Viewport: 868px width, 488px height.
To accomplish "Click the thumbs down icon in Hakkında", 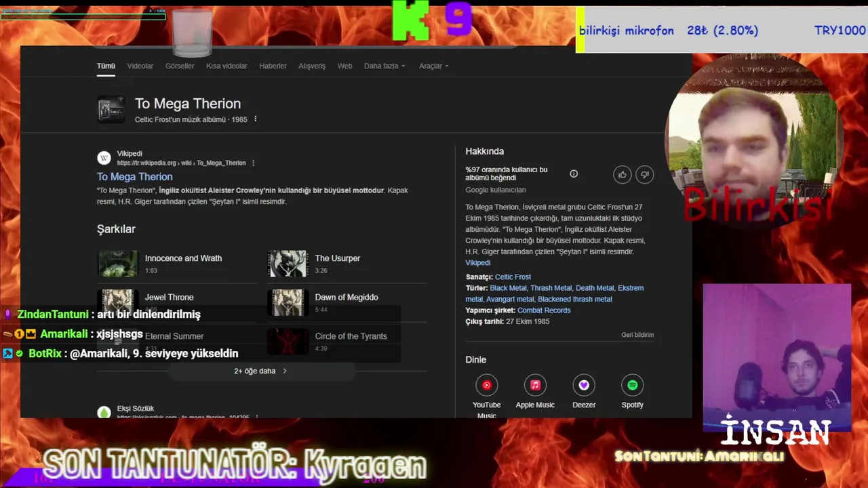I will pyautogui.click(x=644, y=175).
